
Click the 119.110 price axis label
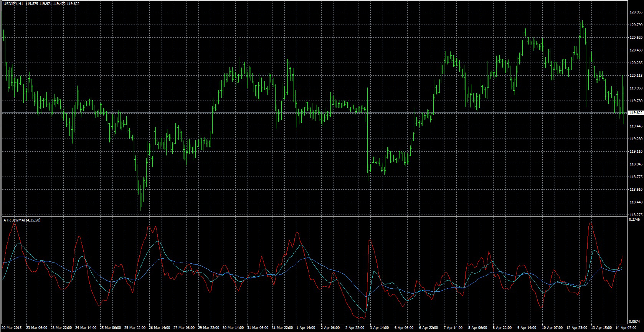coord(636,152)
